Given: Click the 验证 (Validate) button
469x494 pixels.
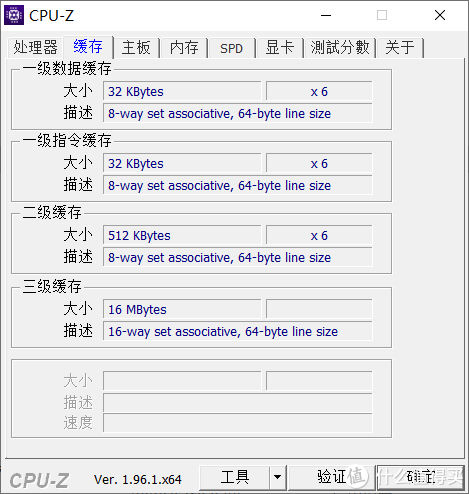Looking at the screenshot, I should pos(331,477).
